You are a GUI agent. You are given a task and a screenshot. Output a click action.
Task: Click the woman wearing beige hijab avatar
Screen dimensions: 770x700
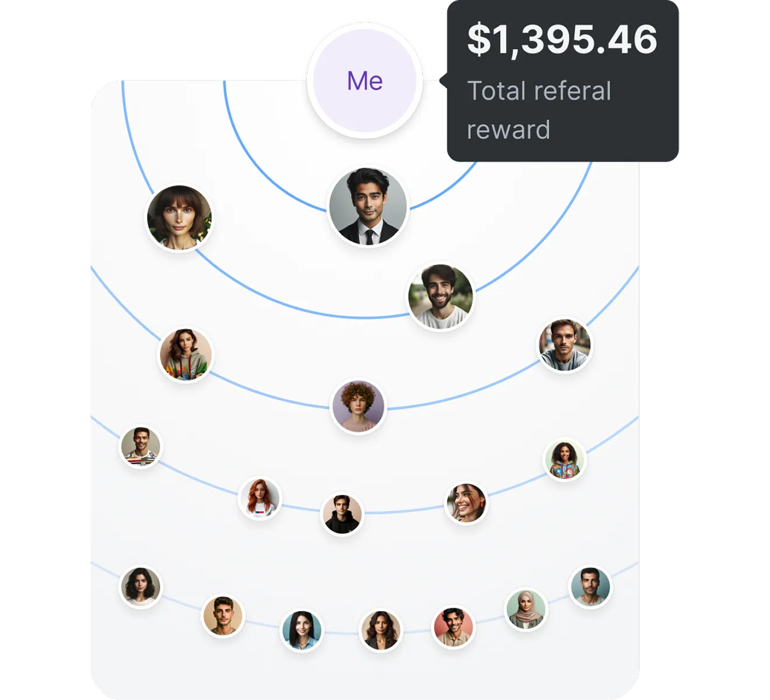tap(526, 610)
